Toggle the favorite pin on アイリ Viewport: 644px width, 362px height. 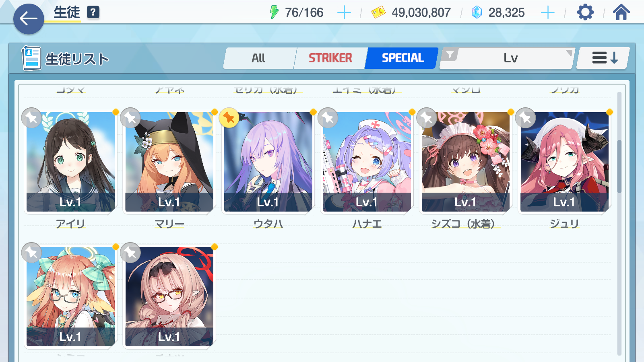coord(31,118)
